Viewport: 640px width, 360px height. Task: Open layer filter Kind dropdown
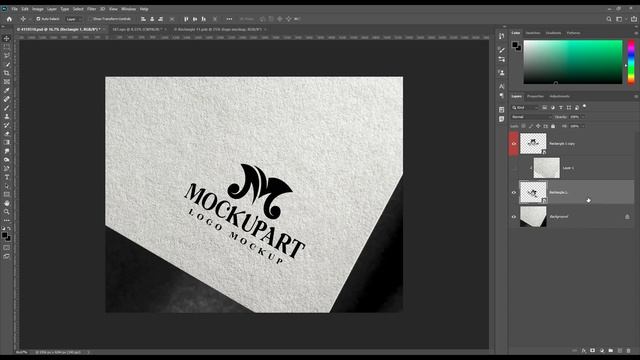[x=526, y=108]
